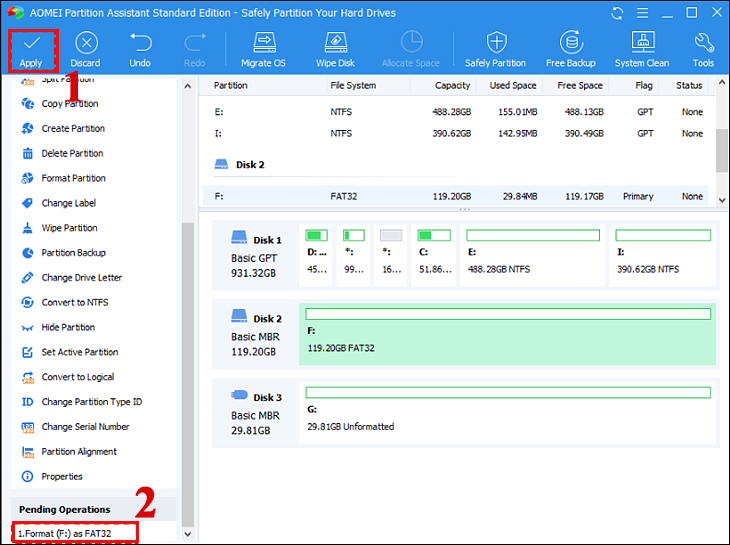Select E: 488.28GB NTFS block
Screen dimensions: 730x545
pyautogui.click(x=532, y=255)
